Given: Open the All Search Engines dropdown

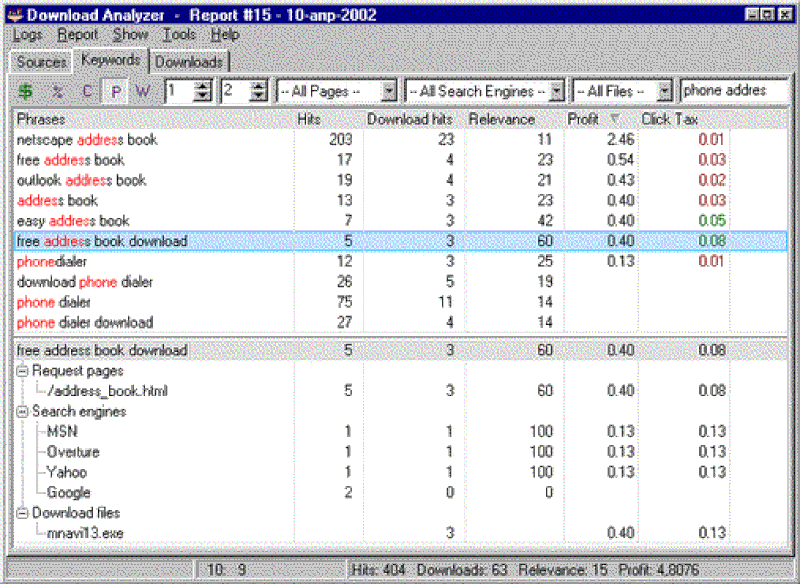Looking at the screenshot, I should (x=557, y=90).
